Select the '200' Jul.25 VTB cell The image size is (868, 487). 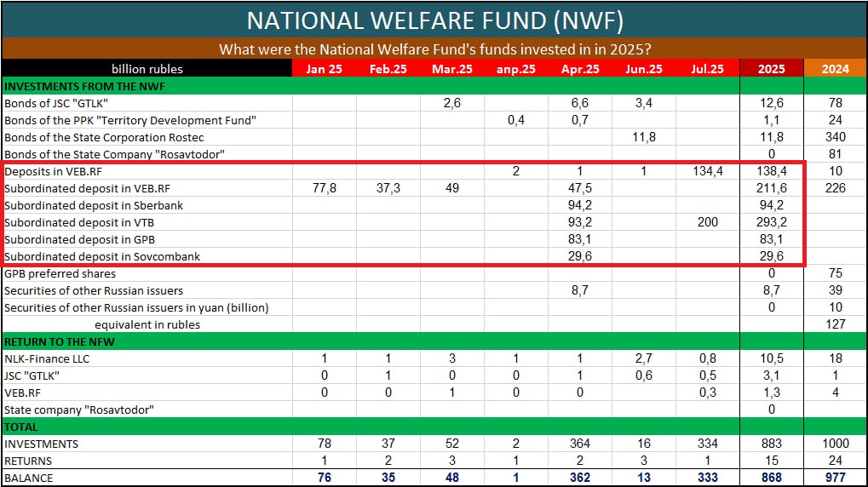[x=708, y=222]
